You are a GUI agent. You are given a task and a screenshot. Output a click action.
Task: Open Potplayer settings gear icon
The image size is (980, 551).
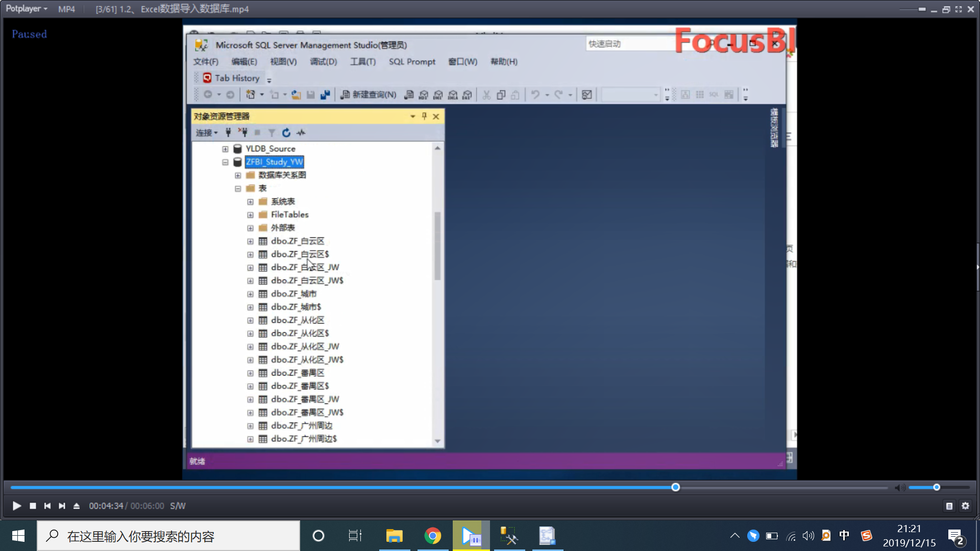point(965,506)
